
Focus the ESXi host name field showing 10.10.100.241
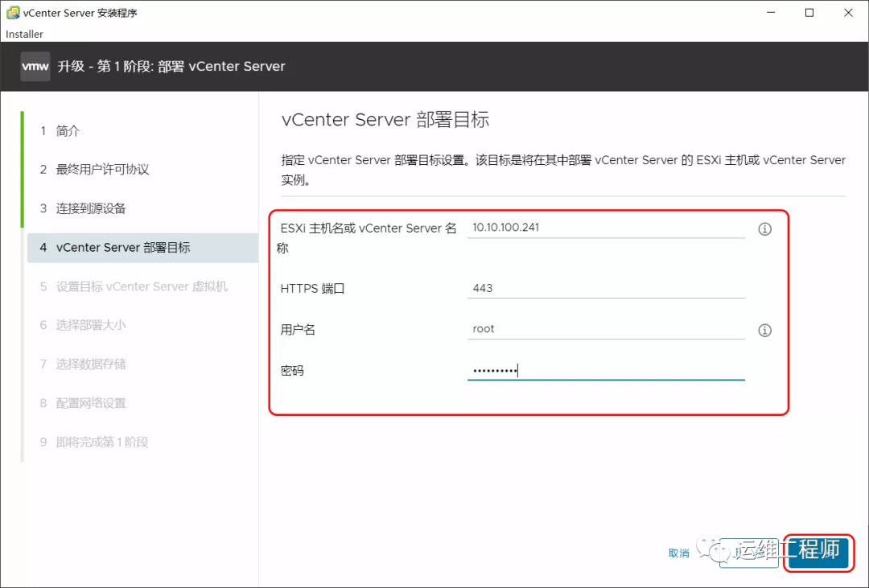605,228
